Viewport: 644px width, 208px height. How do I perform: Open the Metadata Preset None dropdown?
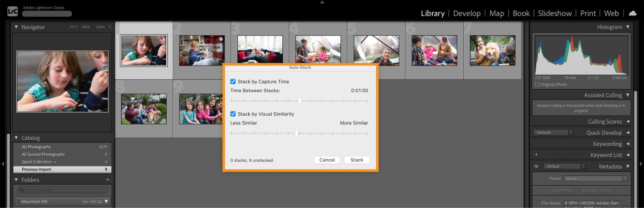click(595, 178)
